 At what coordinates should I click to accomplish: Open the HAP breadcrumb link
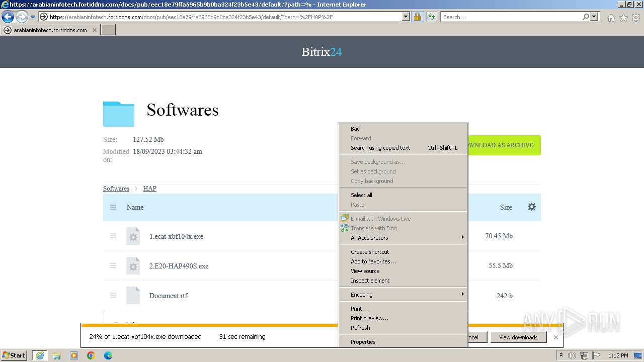(150, 189)
